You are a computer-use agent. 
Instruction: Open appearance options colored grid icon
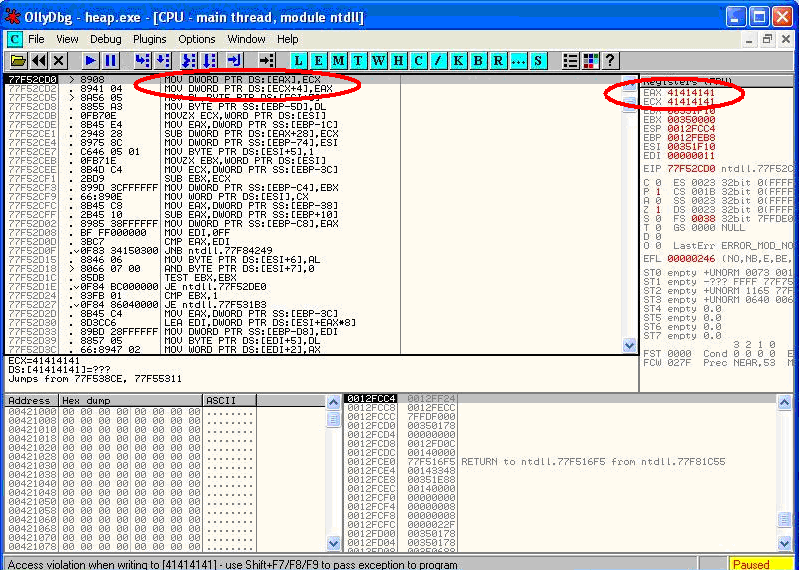click(x=591, y=61)
